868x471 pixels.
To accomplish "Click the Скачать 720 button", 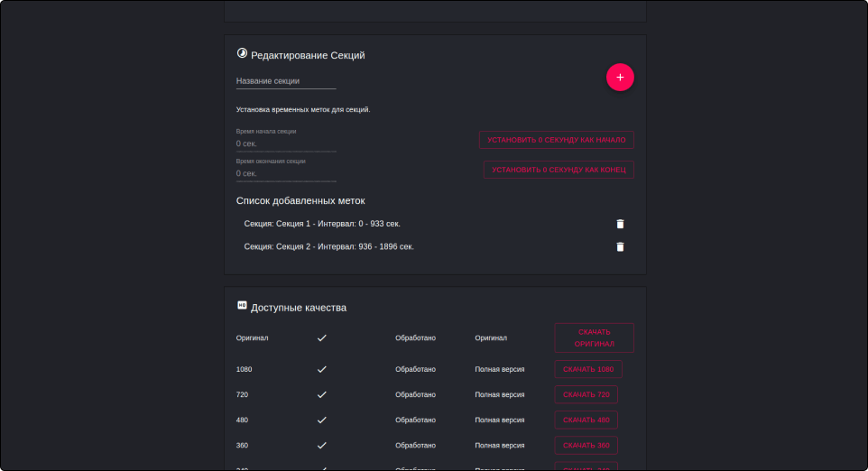I will pyautogui.click(x=586, y=394).
